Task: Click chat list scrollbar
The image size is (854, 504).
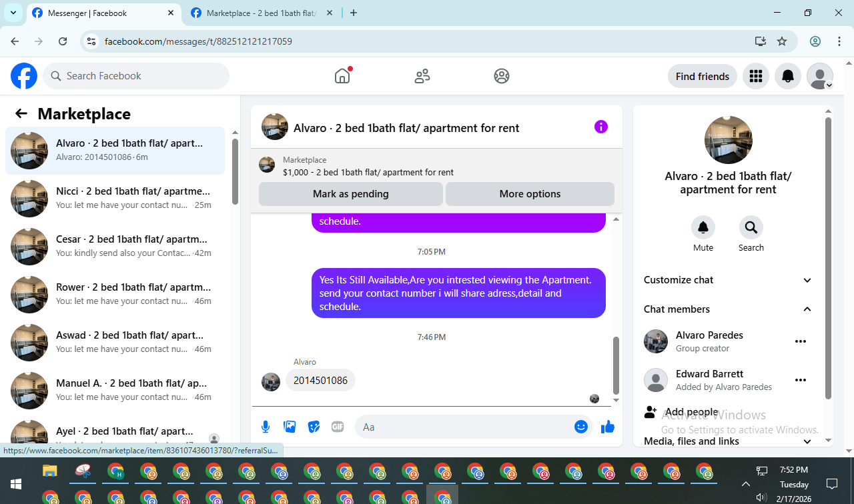Action: click(x=235, y=171)
